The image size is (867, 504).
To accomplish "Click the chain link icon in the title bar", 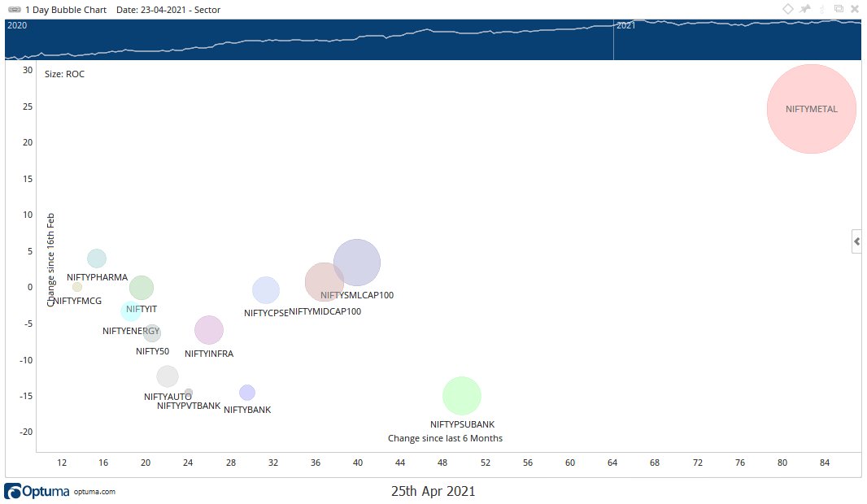I will coord(15,8).
